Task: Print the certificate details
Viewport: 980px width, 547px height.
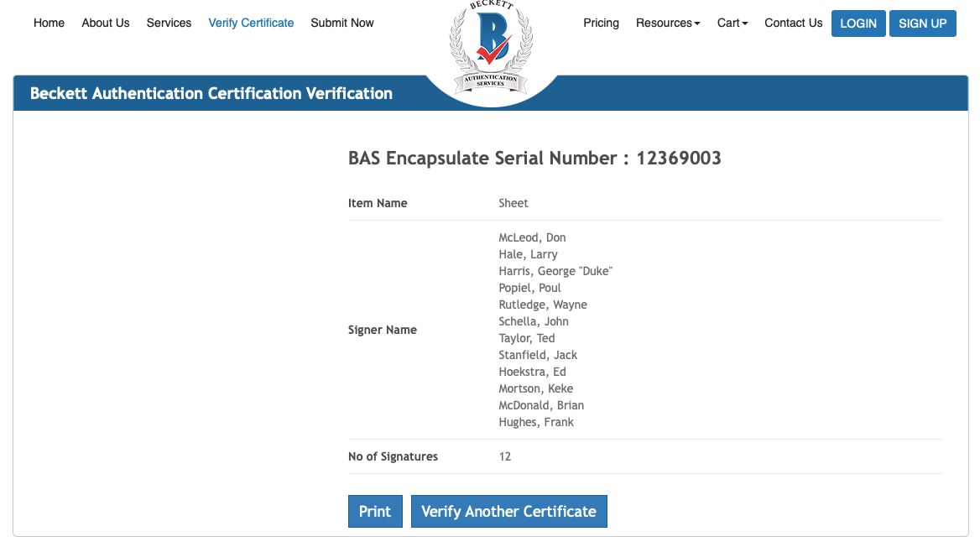Action: pyautogui.click(x=375, y=512)
